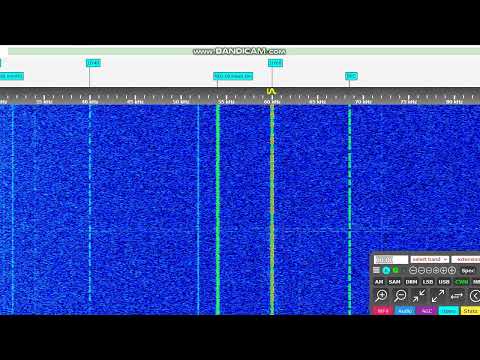Click the frequency entry input field
480x360 pixels.
pyautogui.click(x=391, y=259)
